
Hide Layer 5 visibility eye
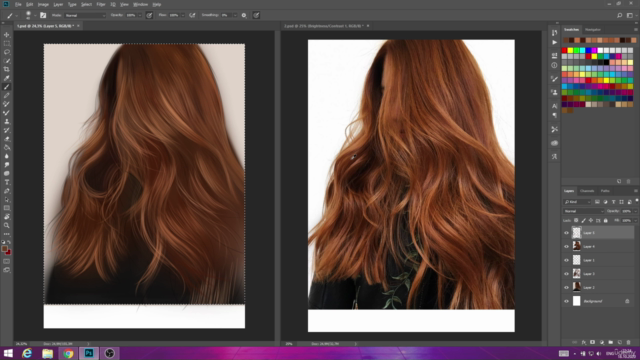coord(566,233)
